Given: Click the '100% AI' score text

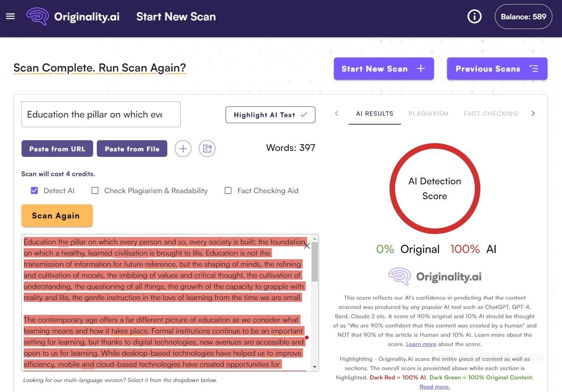Looking at the screenshot, I should pyautogui.click(x=473, y=249).
